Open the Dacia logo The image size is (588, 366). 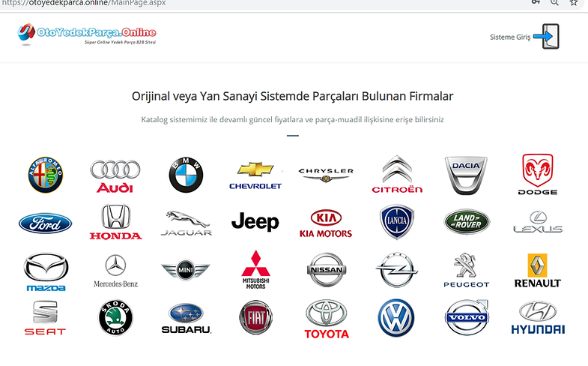(x=466, y=175)
